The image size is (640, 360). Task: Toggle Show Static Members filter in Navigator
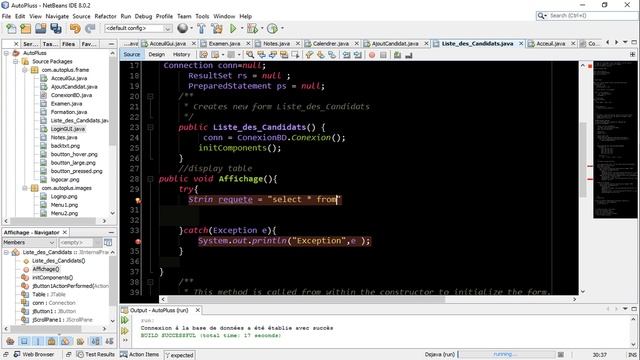click(x=38, y=341)
